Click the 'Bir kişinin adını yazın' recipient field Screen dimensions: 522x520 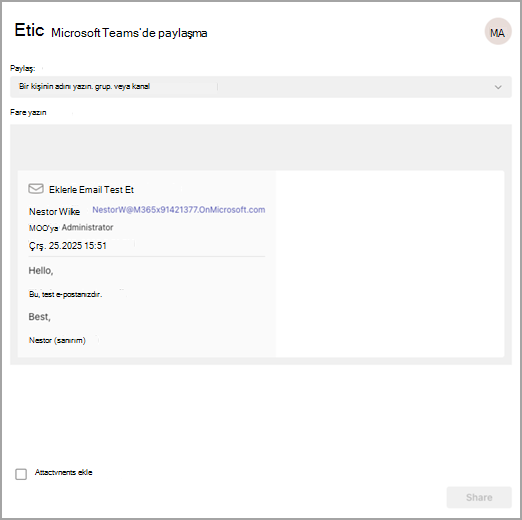pyautogui.click(x=261, y=87)
